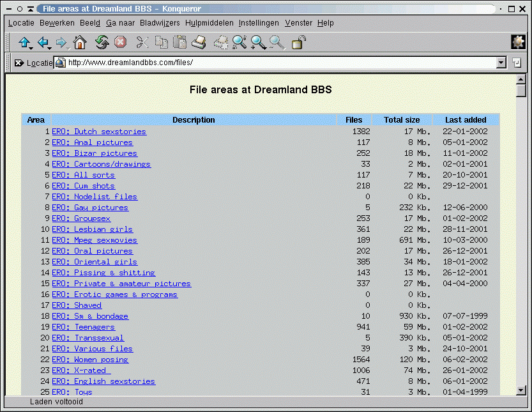The height and width of the screenshot is (412, 532).
Task: Open the Instellingen menu
Action: [259, 23]
